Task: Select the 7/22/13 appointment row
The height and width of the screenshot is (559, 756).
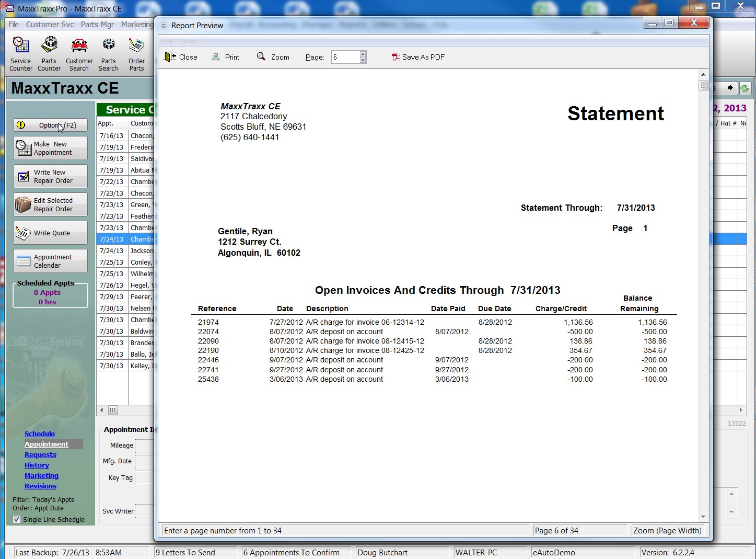Action: [x=125, y=181]
